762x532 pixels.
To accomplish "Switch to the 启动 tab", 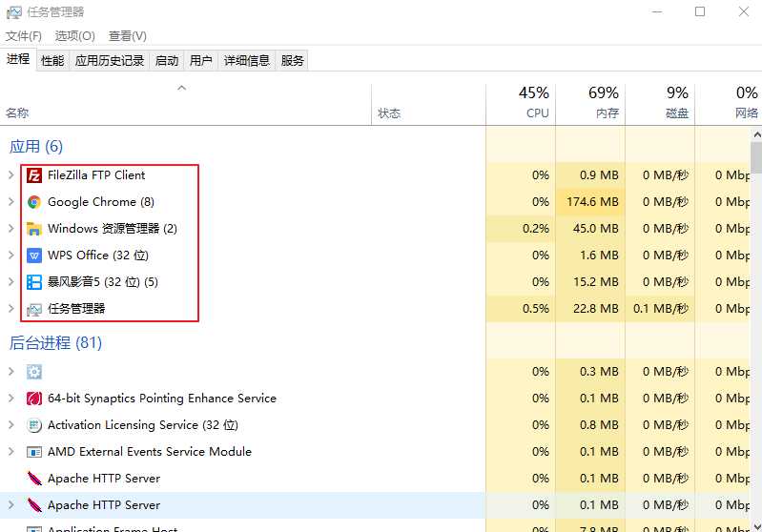I will click(x=167, y=61).
